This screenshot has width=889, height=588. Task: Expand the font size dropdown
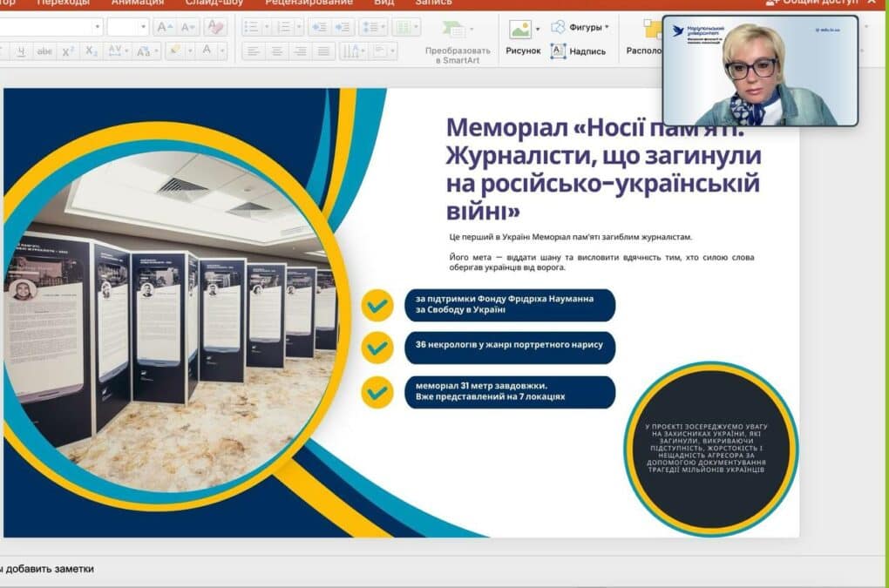(143, 27)
